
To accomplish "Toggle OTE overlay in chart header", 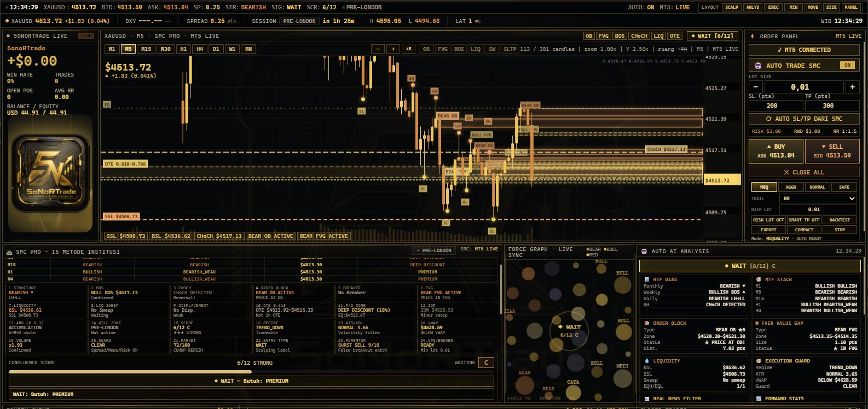I will tap(675, 36).
